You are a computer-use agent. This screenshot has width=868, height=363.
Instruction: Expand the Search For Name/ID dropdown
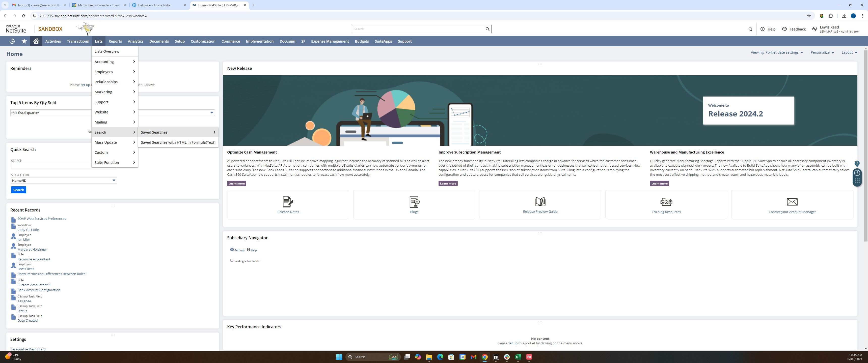coord(114,180)
